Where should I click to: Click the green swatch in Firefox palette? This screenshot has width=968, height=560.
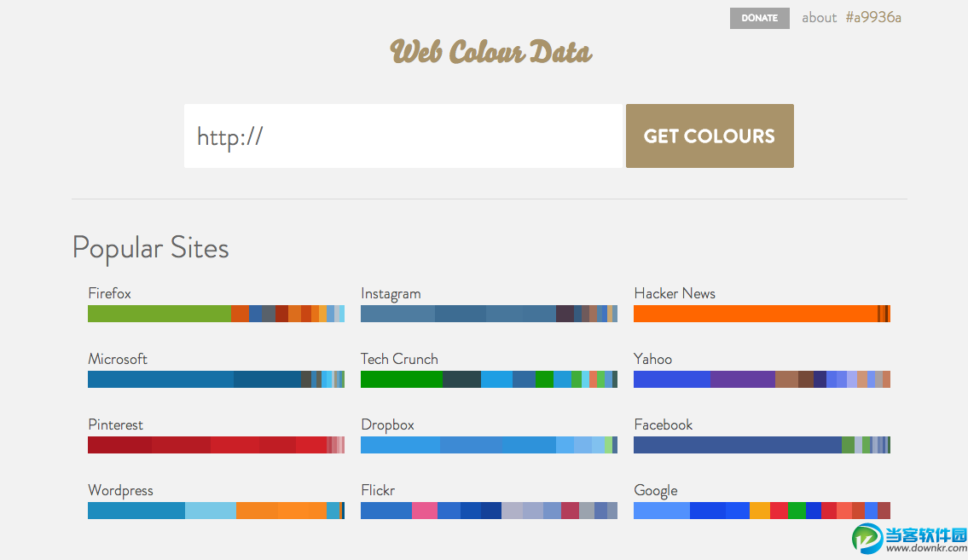pyautogui.click(x=159, y=314)
